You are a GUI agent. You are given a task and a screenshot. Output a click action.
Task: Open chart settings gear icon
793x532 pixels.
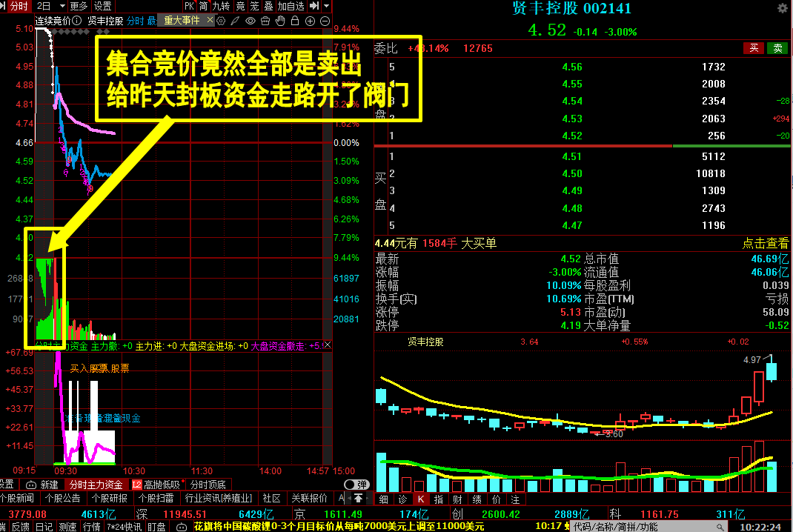pyautogui.click(x=221, y=21)
